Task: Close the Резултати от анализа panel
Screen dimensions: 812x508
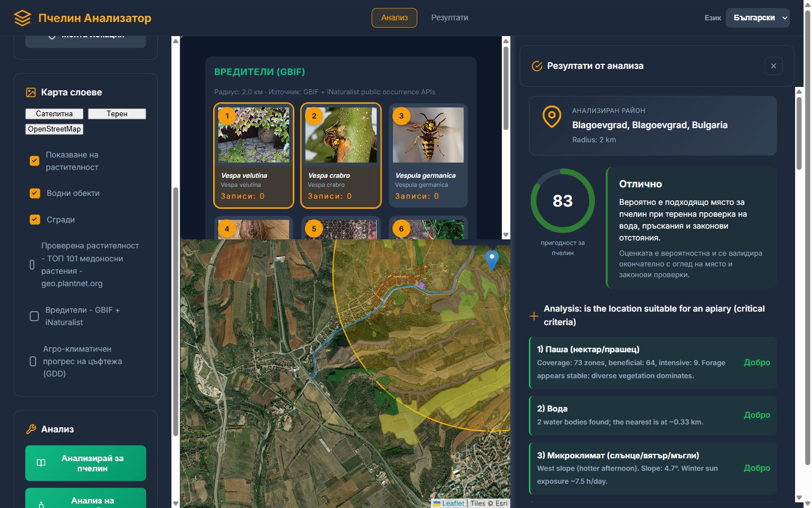Action: click(x=774, y=66)
